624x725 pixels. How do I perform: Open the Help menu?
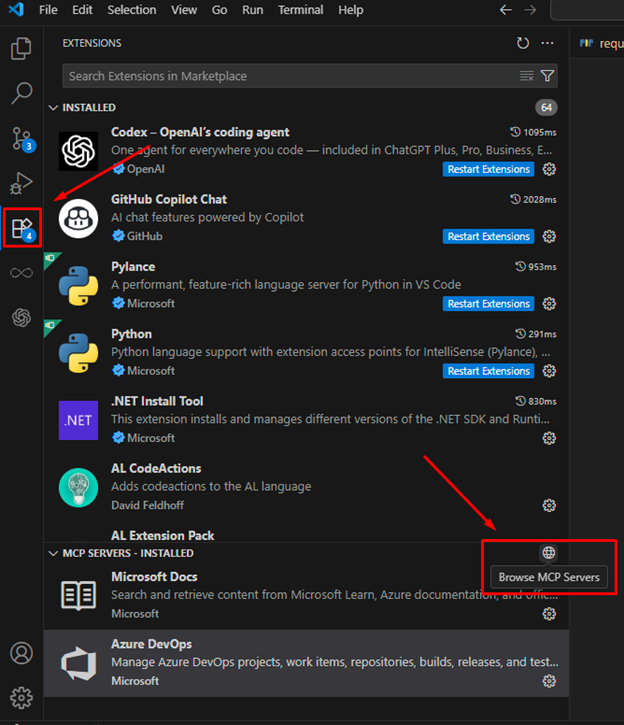(x=350, y=10)
